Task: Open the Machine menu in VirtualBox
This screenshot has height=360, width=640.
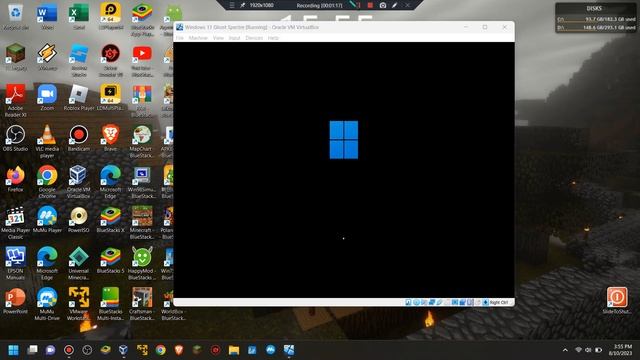Action: coord(198,38)
